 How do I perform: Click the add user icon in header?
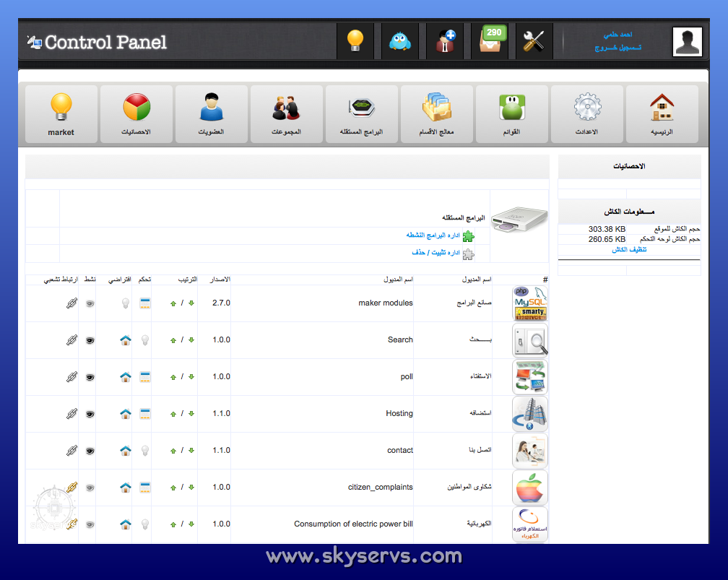[x=445, y=41]
